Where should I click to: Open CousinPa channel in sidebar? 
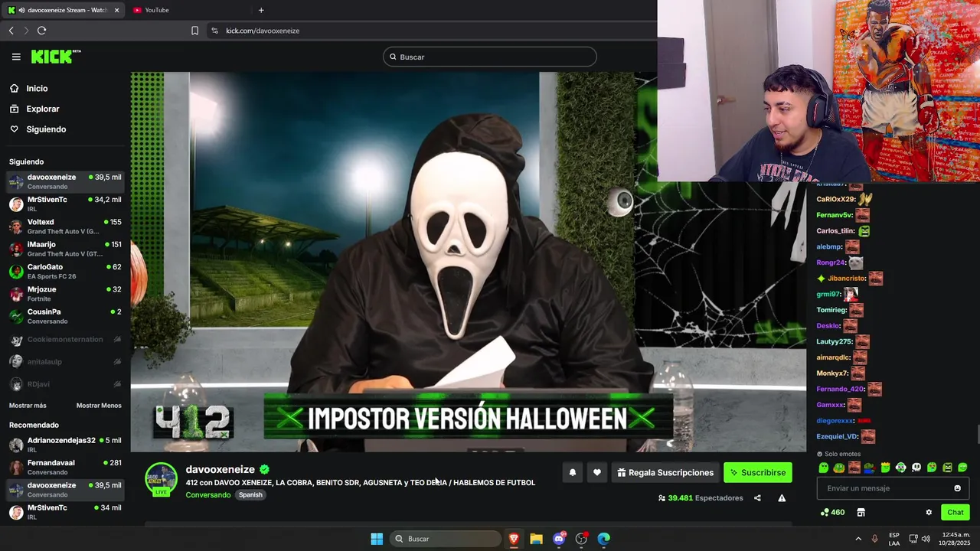click(x=65, y=316)
